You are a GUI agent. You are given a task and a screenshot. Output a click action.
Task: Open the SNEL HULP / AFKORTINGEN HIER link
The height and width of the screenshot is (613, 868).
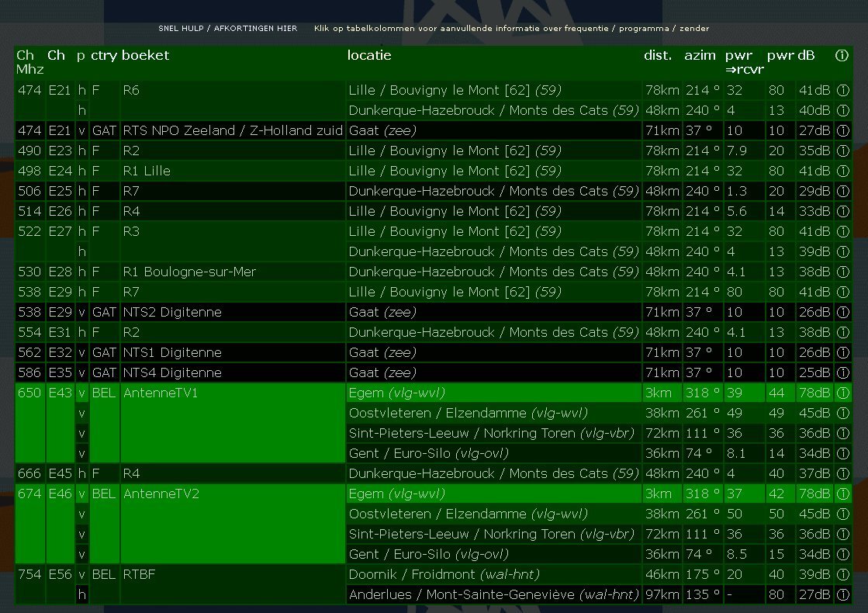pos(227,28)
